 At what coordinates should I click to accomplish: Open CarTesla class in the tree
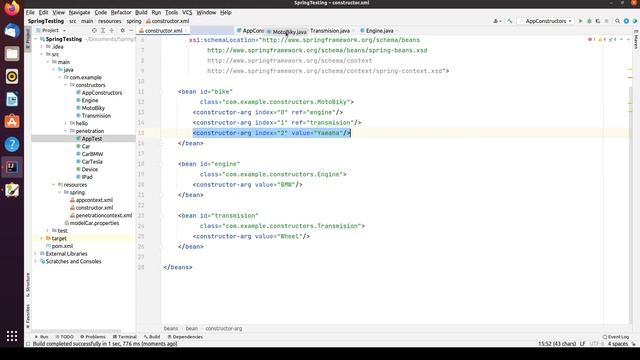click(92, 162)
